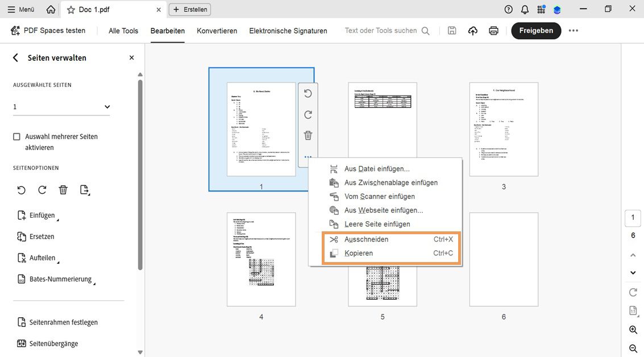The height and width of the screenshot is (357, 644).
Task: Rotate counterclockwise in Seitenoptionen
Action: [x=22, y=190]
